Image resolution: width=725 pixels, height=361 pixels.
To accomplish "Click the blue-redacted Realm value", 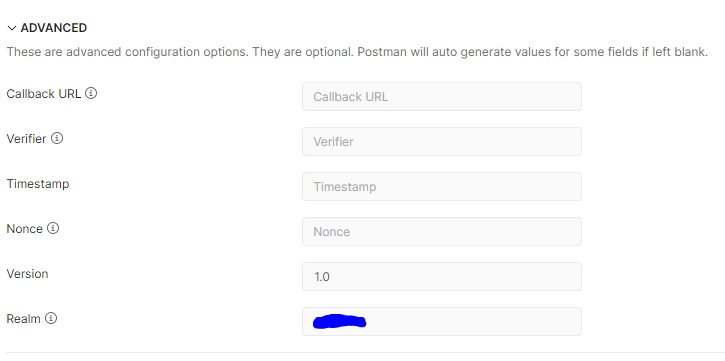I will coord(339,322).
